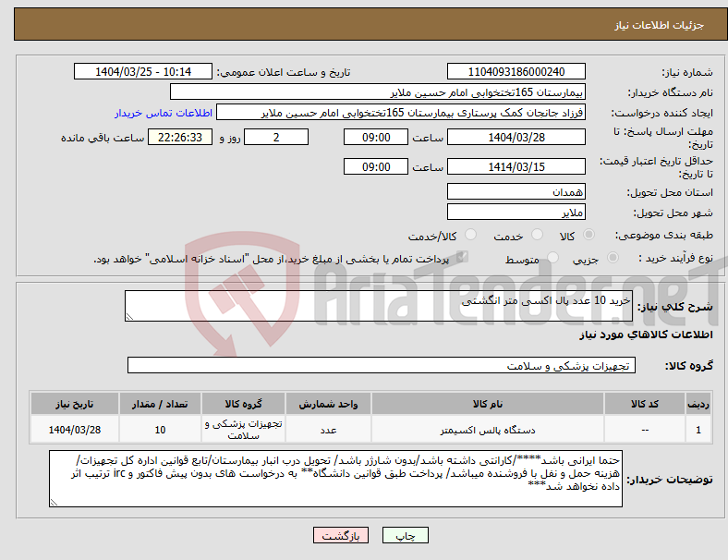Click the گروه کالا table column header
Image resolution: width=728 pixels, height=560 pixels.
click(243, 404)
